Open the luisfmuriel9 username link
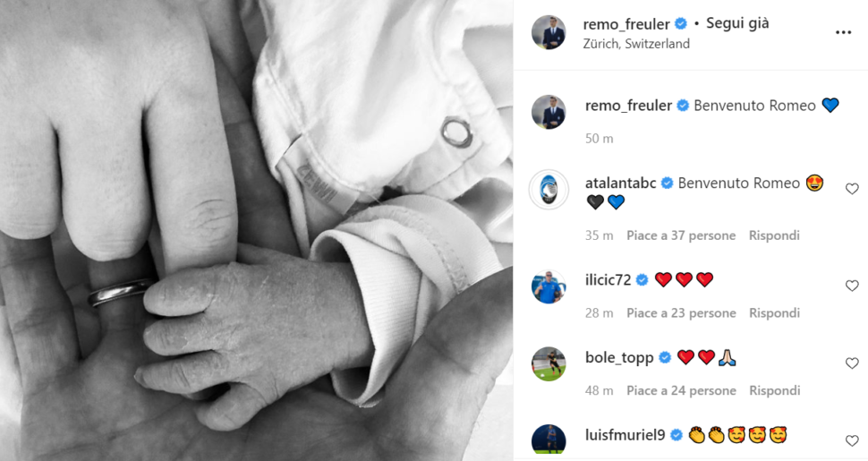Viewport: 868px width, 461px height. coord(625,436)
